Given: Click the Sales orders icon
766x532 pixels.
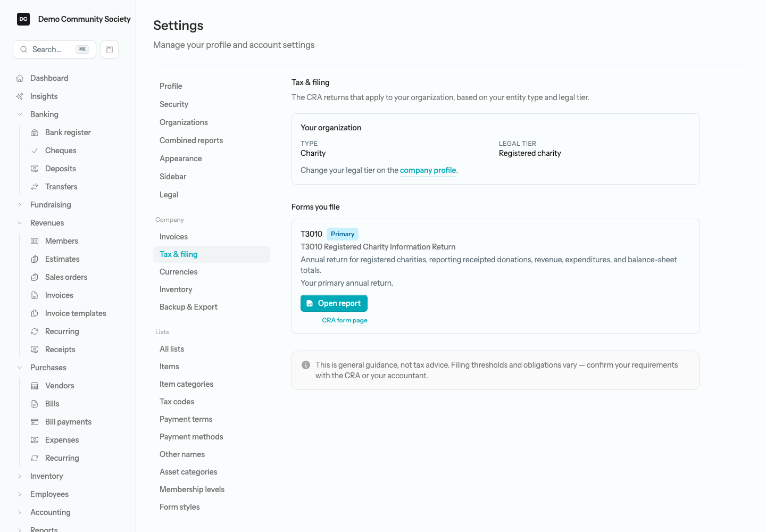Looking at the screenshot, I should 35,277.
